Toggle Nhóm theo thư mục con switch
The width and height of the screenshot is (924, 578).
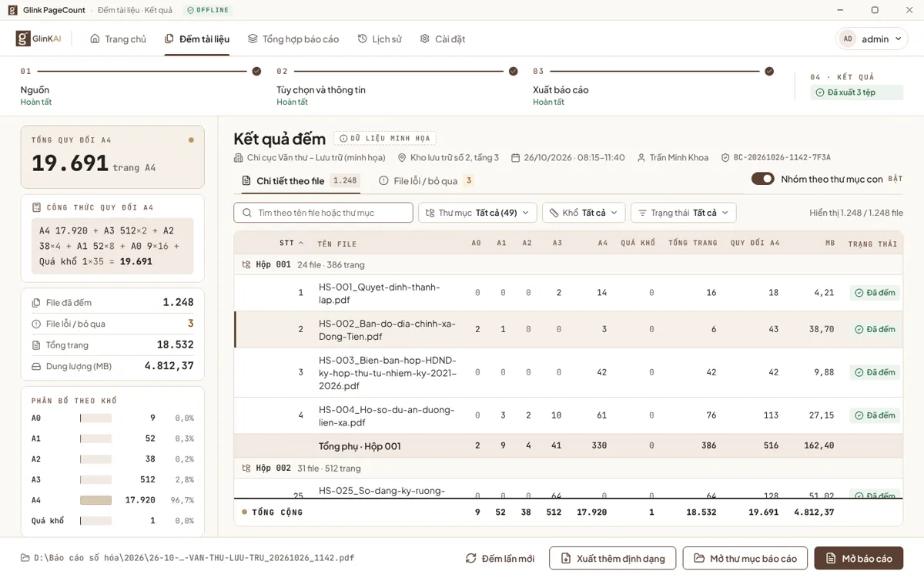[763, 179]
